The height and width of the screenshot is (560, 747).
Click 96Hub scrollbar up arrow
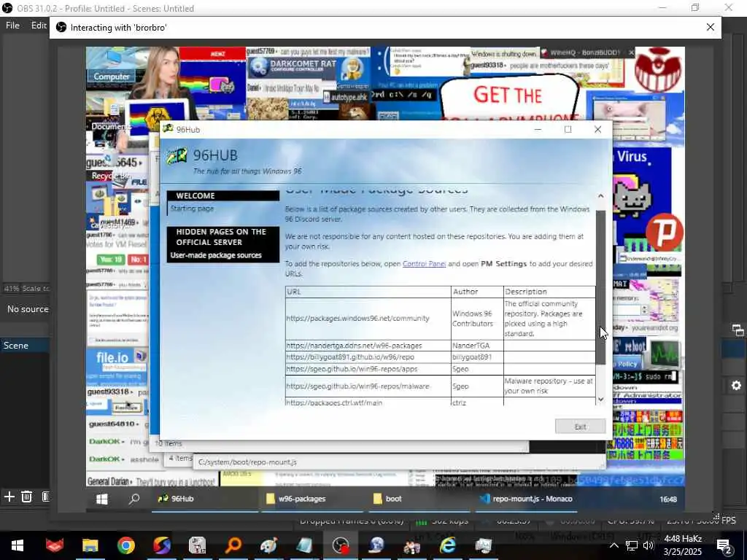[x=601, y=195]
